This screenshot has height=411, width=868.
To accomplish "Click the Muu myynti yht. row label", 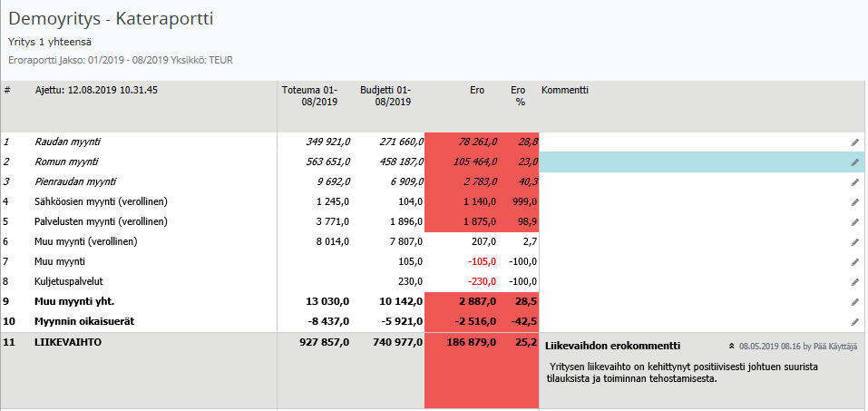I will (75, 302).
